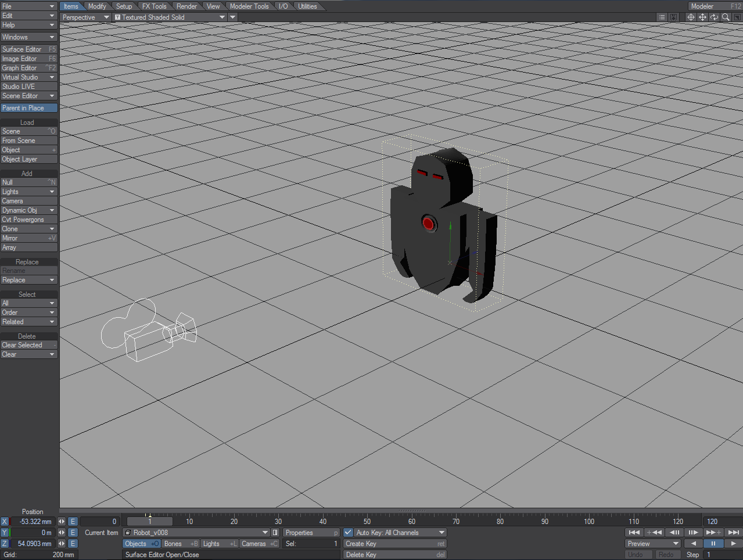
Task: Toggle the Z axis channel button
Action: [5, 544]
